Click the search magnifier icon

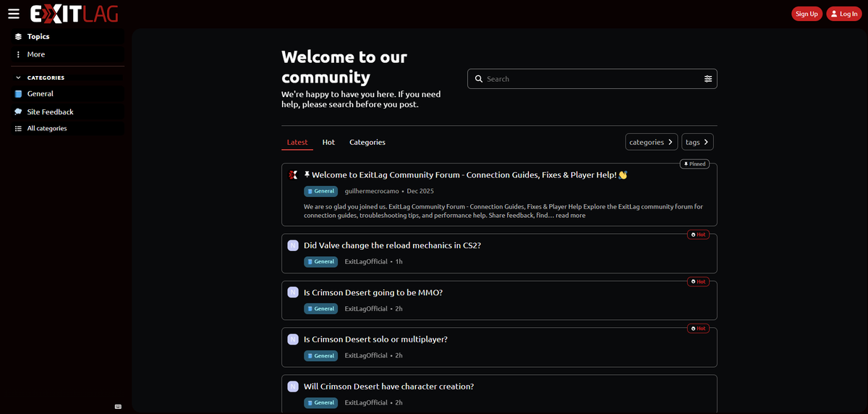coord(478,79)
